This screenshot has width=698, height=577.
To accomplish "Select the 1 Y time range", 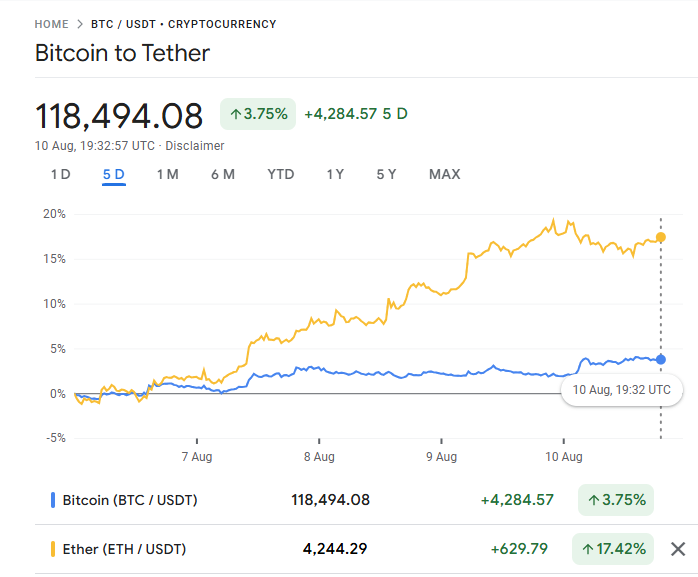I will [x=335, y=174].
